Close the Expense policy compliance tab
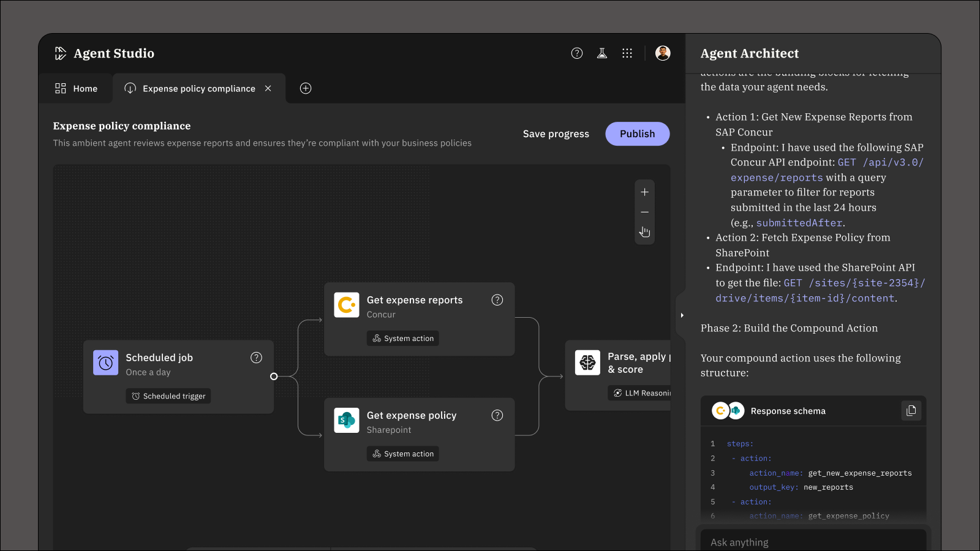 click(268, 88)
